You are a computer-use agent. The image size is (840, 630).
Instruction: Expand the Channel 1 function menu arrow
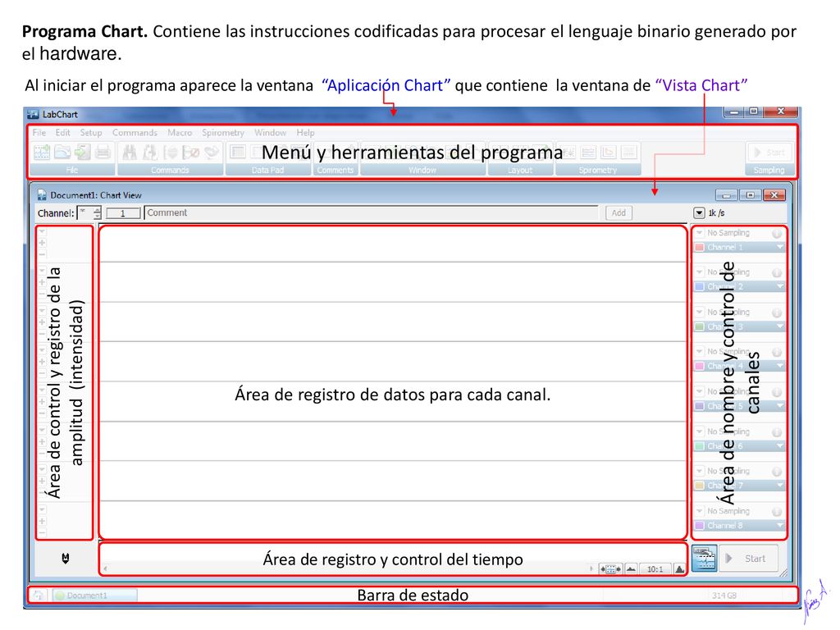[779, 247]
